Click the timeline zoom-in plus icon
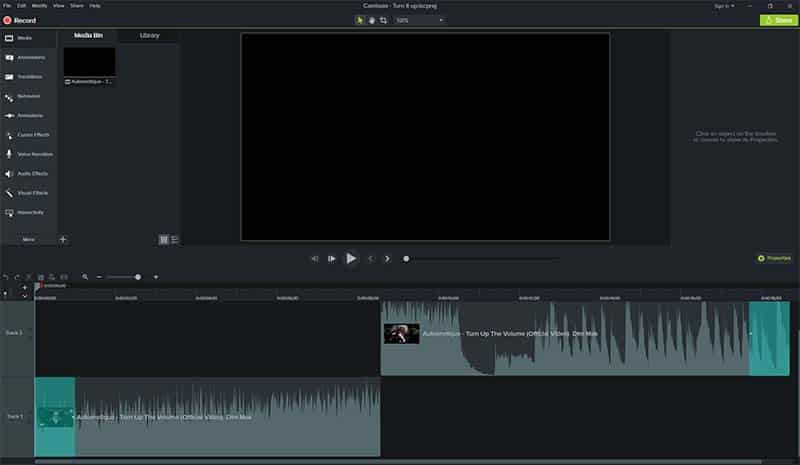Viewport: 800px width, 465px height. point(156,277)
